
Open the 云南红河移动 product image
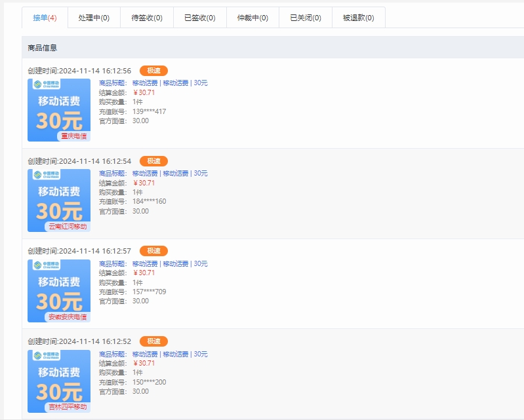click(59, 200)
